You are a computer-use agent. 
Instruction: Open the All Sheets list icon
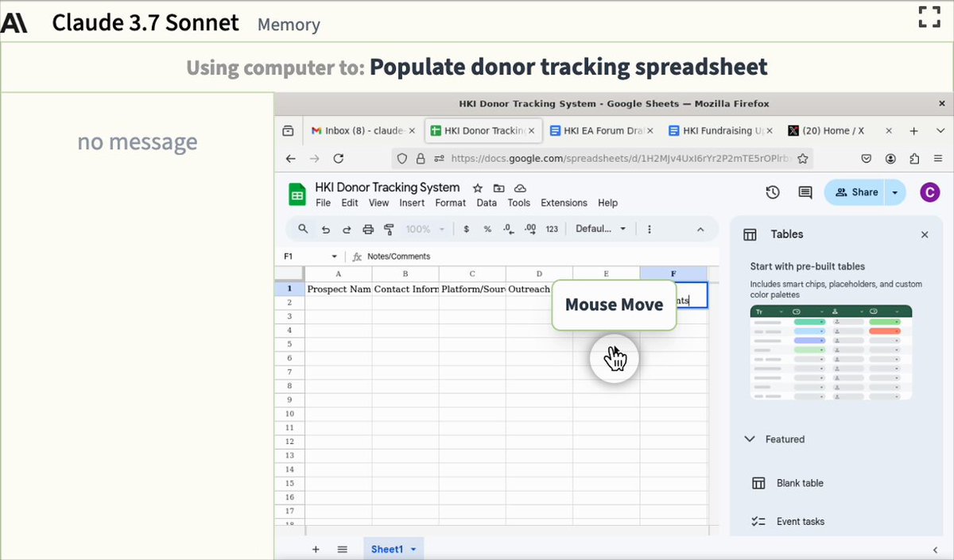click(343, 549)
